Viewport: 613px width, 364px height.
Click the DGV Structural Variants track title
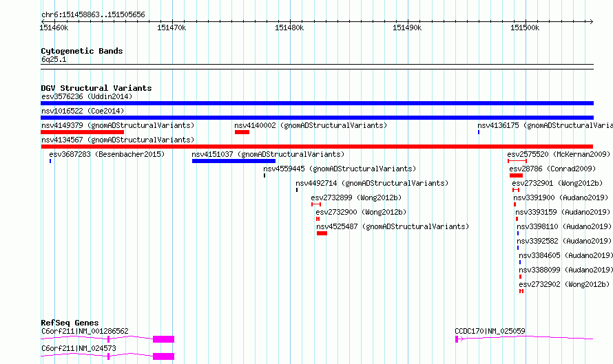pyautogui.click(x=96, y=88)
